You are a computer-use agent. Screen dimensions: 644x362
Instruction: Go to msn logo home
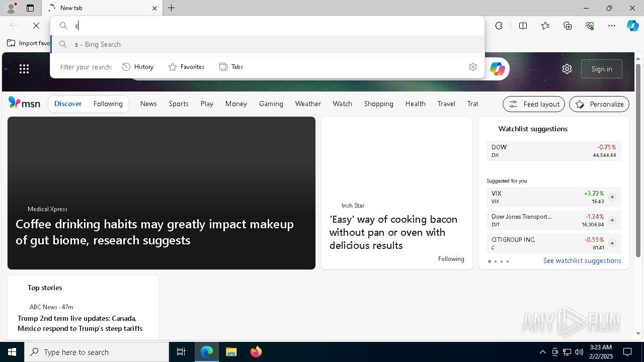[24, 103]
